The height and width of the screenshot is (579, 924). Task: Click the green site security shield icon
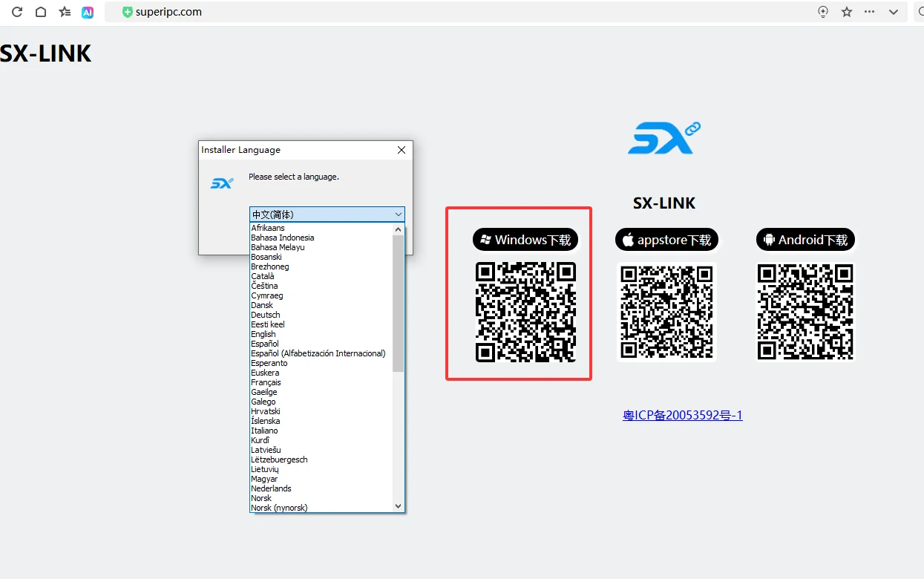pyautogui.click(x=128, y=12)
